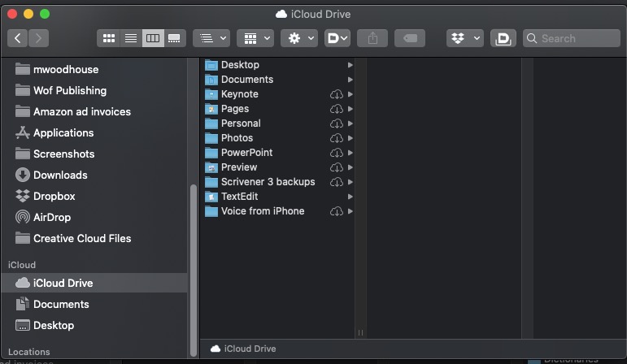Image resolution: width=627 pixels, height=364 pixels.
Task: Click the Keynote folder icon
Action: click(x=211, y=94)
